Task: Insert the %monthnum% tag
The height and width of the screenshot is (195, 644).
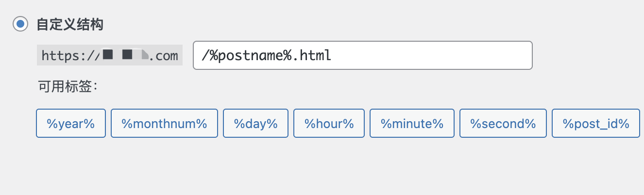Action: 164,123
